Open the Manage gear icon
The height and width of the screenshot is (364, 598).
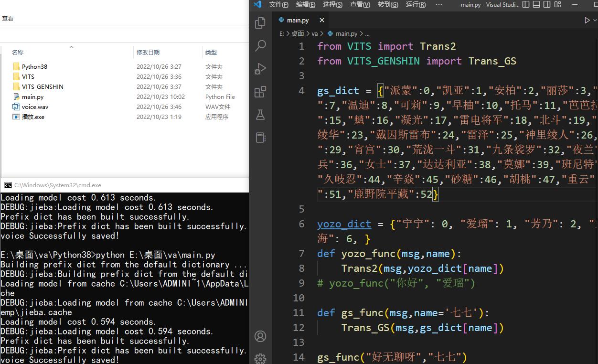pyautogui.click(x=260, y=358)
